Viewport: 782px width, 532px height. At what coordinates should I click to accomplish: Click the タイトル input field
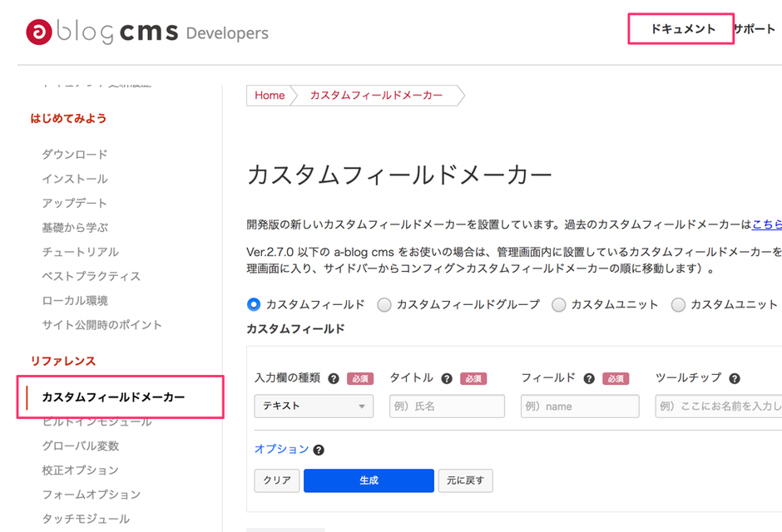click(447, 406)
